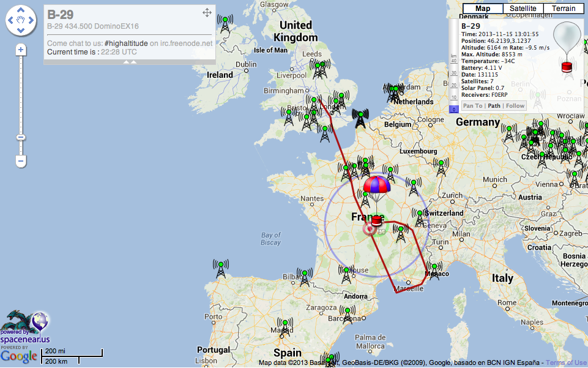This screenshot has width=588, height=368.
Task: Click the Google logo
Action: click(x=19, y=356)
